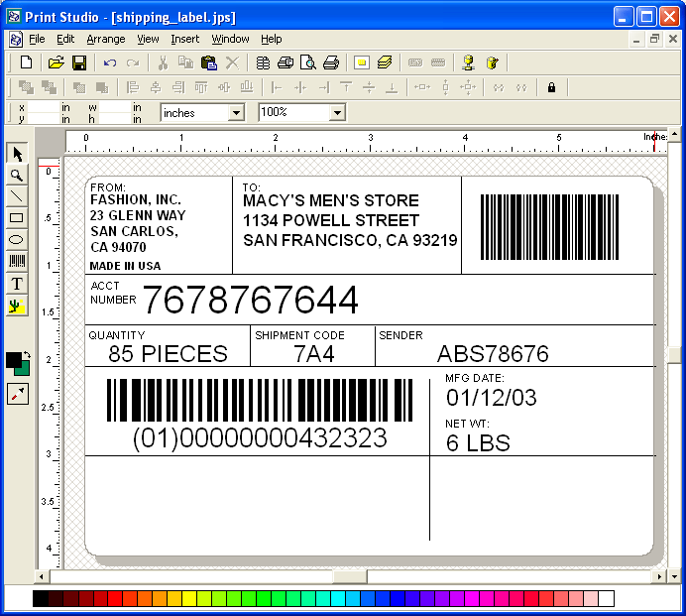Paste from clipboard
The width and height of the screenshot is (686, 616).
(x=209, y=62)
